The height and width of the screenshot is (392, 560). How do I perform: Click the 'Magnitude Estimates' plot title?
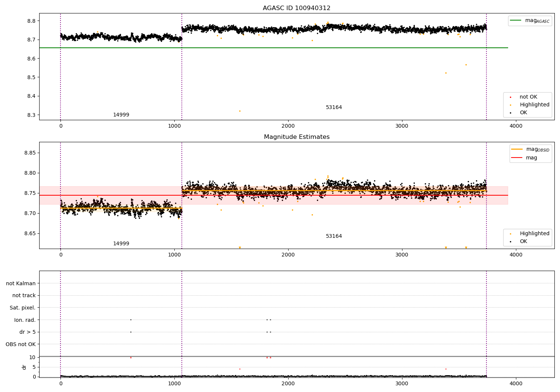(296, 137)
